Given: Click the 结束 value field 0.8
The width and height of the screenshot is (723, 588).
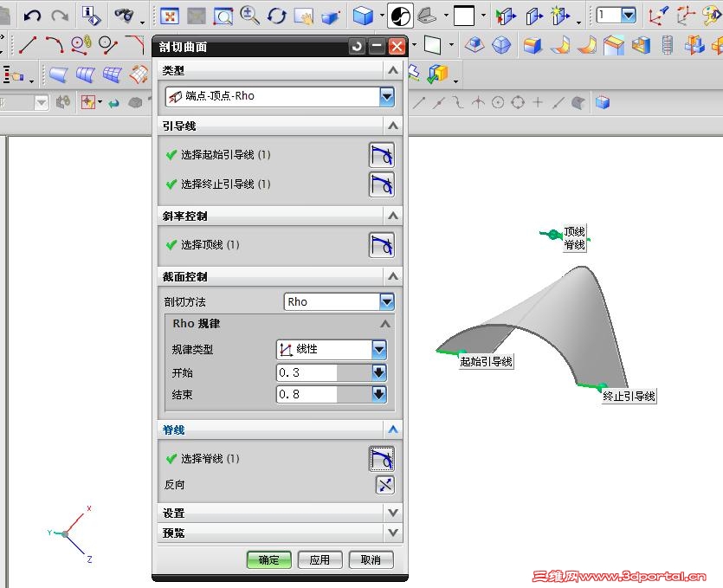Looking at the screenshot, I should point(324,394).
